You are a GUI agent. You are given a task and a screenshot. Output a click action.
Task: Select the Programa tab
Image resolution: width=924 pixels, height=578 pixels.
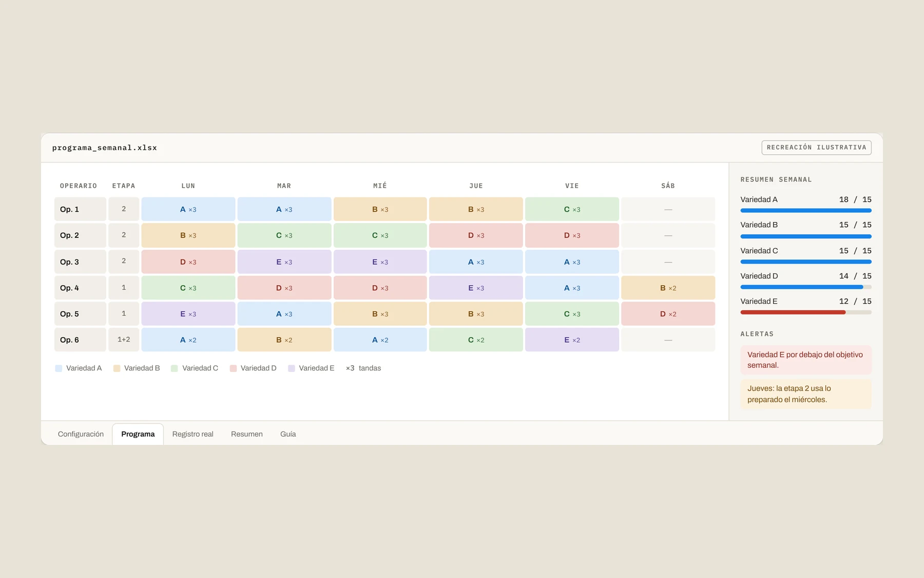pos(138,434)
